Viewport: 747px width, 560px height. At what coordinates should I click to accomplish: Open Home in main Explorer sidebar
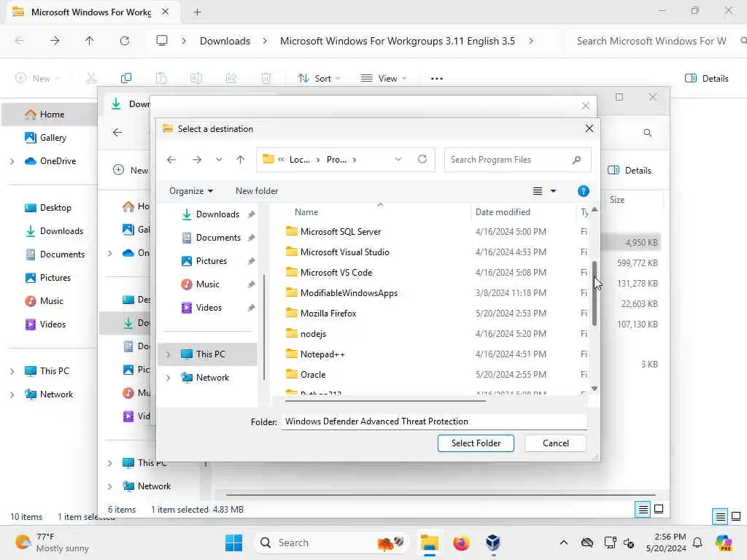coord(52,114)
